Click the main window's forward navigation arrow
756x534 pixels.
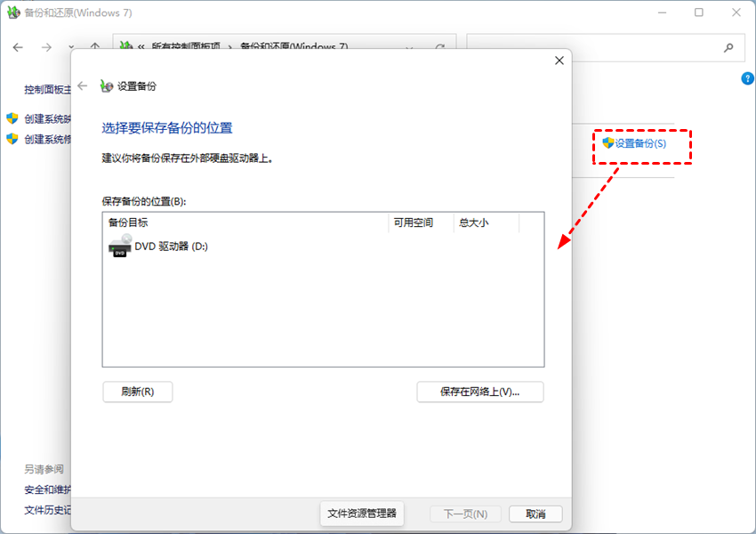pos(45,48)
